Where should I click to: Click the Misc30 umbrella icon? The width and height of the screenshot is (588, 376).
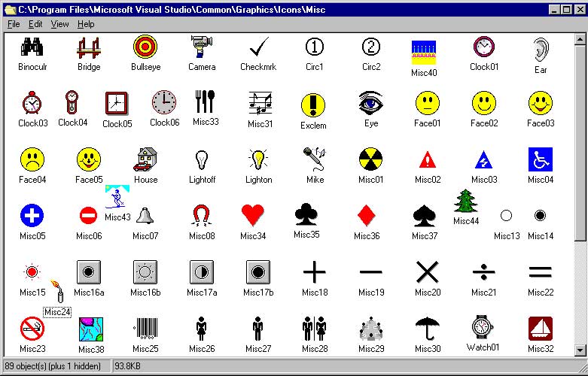click(428, 329)
